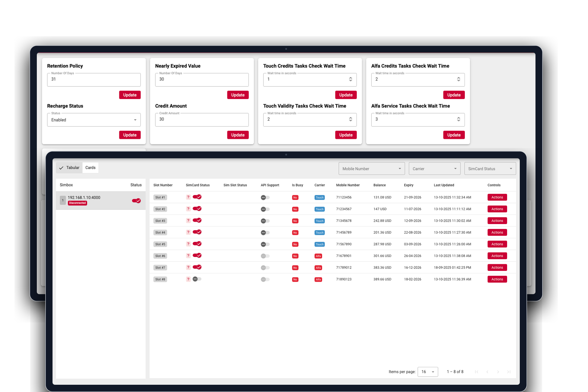Click Update under Retention Policy
Image resolution: width=588 pixels, height=392 pixels.
tap(130, 95)
